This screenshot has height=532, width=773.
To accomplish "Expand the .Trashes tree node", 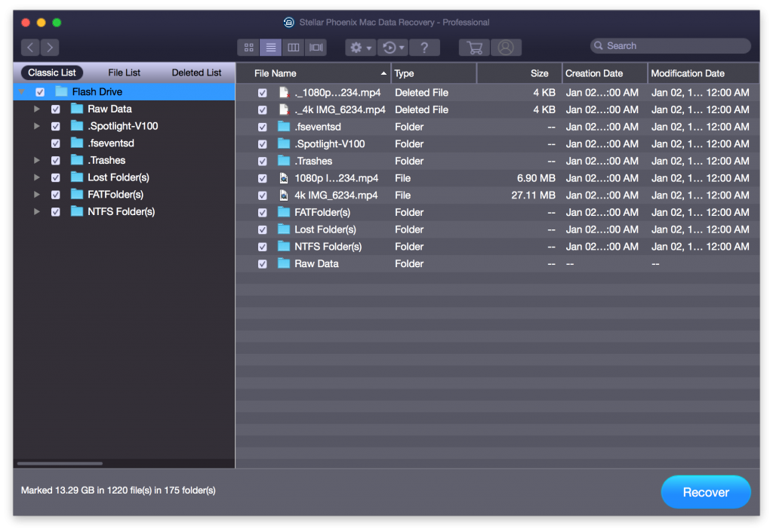I will (37, 160).
